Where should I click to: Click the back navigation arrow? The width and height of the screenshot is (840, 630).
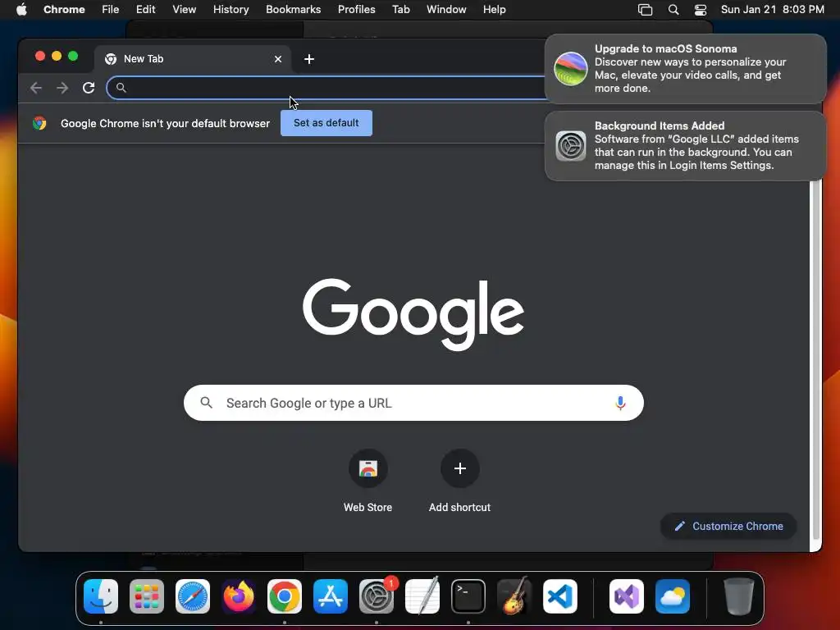36,88
